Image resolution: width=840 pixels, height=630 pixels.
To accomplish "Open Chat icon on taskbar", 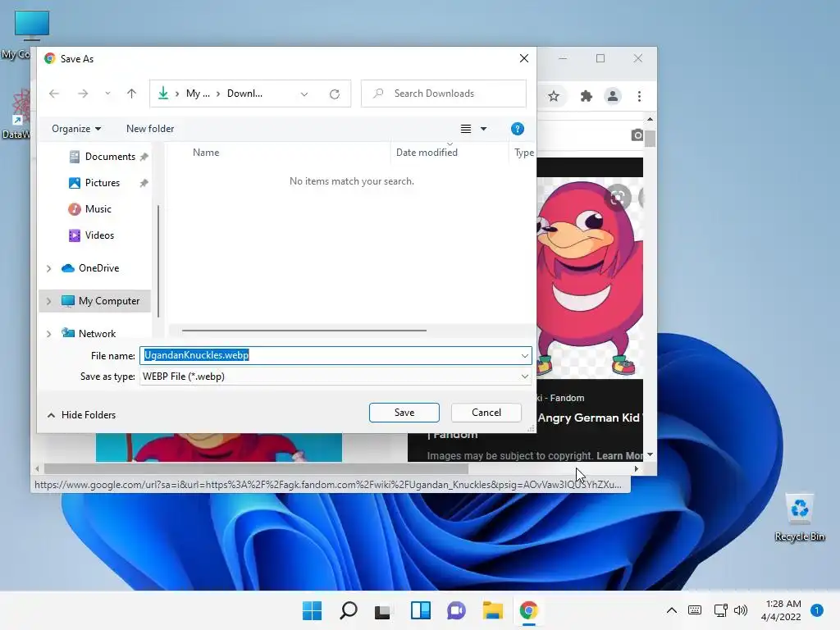I will (456, 610).
